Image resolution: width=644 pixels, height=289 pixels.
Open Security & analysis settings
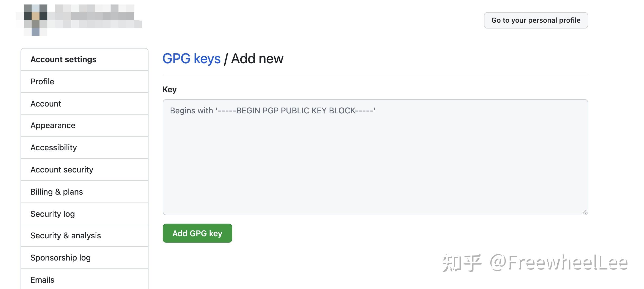coord(66,236)
